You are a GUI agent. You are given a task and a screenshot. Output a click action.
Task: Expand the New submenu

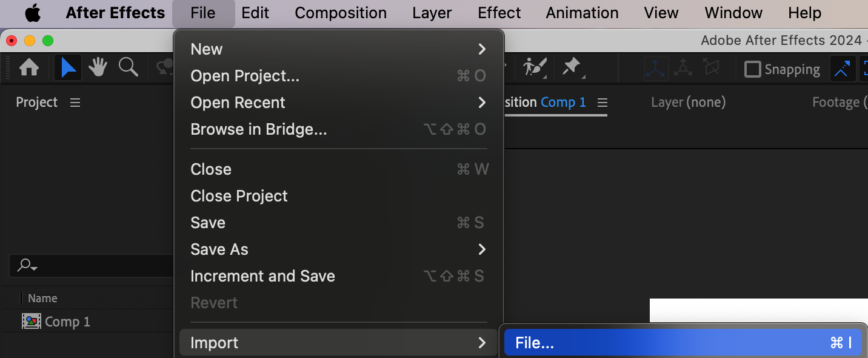[338, 49]
